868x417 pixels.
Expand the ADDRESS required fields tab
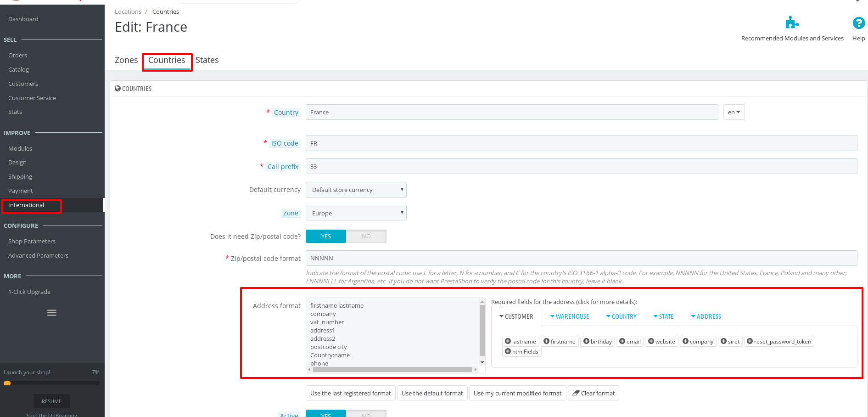pyautogui.click(x=706, y=316)
